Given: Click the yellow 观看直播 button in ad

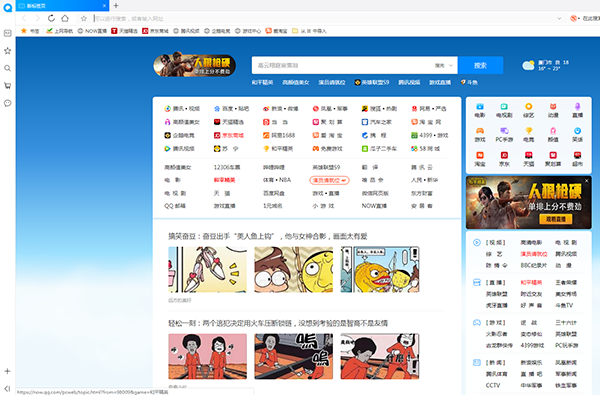Looking at the screenshot, I should 556,219.
